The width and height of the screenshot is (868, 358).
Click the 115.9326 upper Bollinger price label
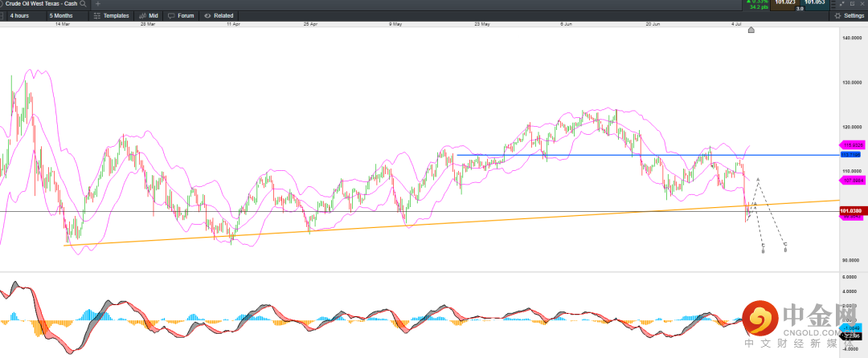(x=852, y=145)
